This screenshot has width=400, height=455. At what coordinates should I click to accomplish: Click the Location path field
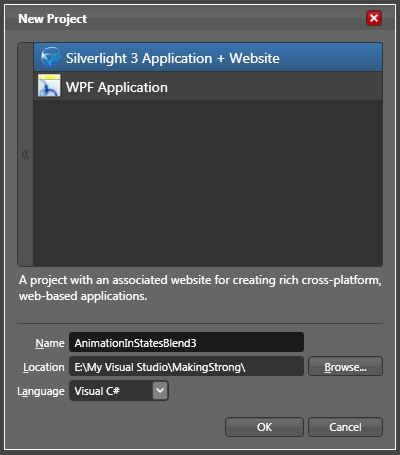[x=186, y=366]
